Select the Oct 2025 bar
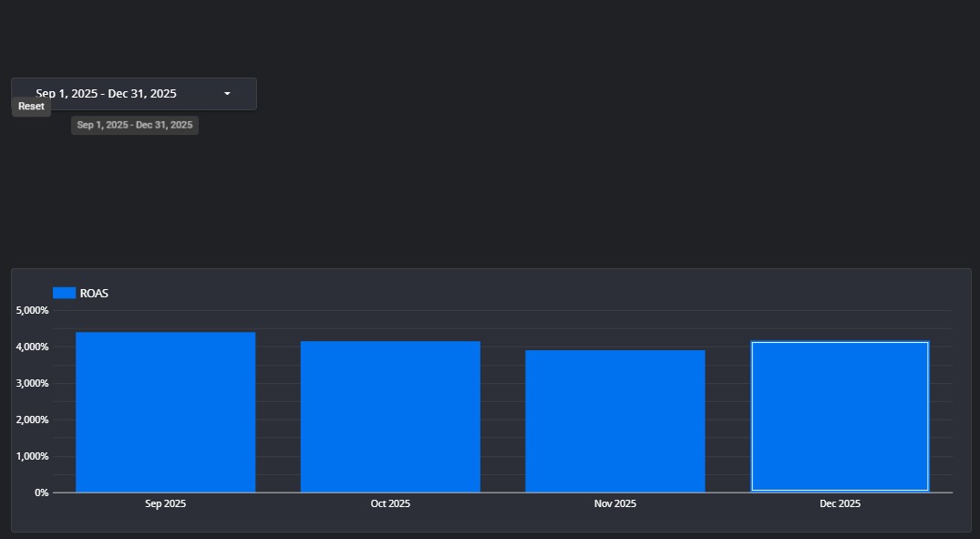The image size is (980, 539). [390, 417]
